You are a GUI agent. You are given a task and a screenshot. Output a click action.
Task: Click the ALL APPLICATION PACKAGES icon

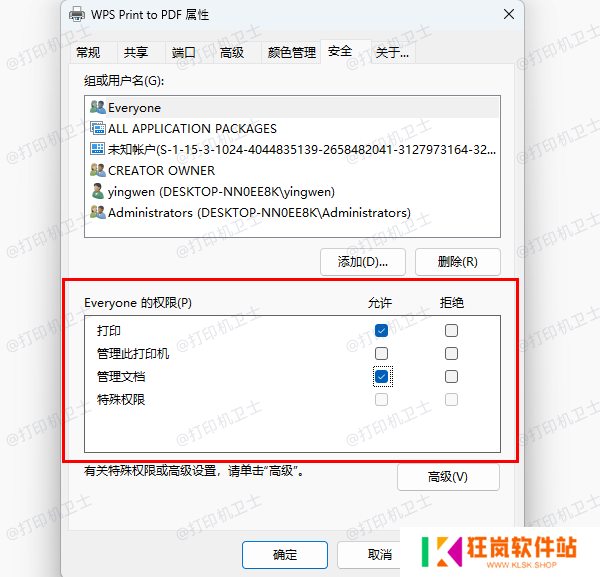[98, 128]
